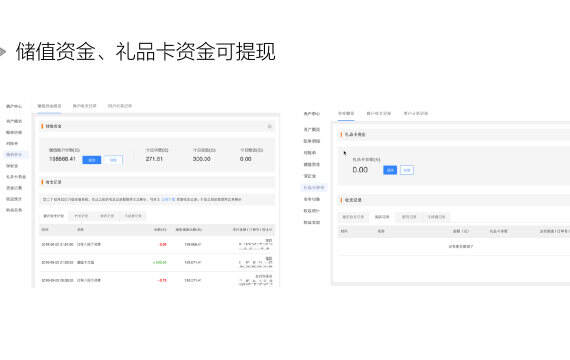Screen dimensions: 570x360
Task: Select the 138668.41 balance value
Action: point(62,159)
